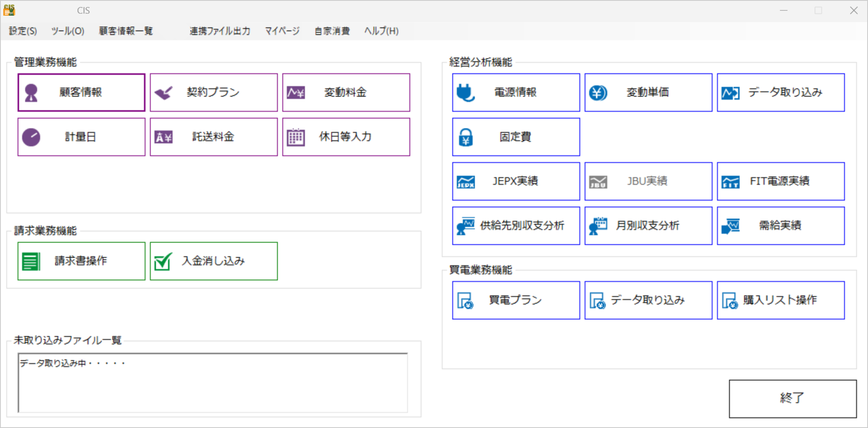Open the ヘルプ(H) menu

tap(381, 31)
